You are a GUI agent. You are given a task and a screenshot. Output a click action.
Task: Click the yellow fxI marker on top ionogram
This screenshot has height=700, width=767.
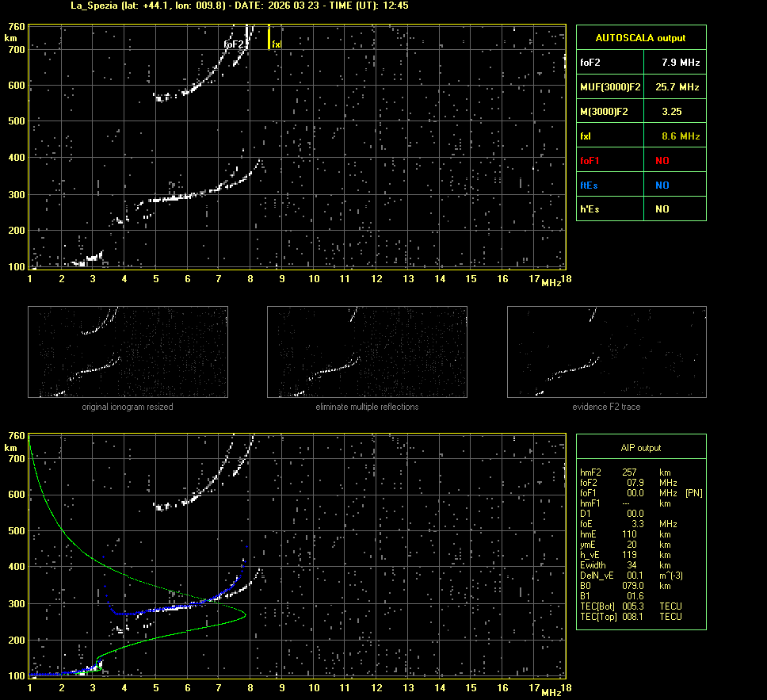(270, 38)
